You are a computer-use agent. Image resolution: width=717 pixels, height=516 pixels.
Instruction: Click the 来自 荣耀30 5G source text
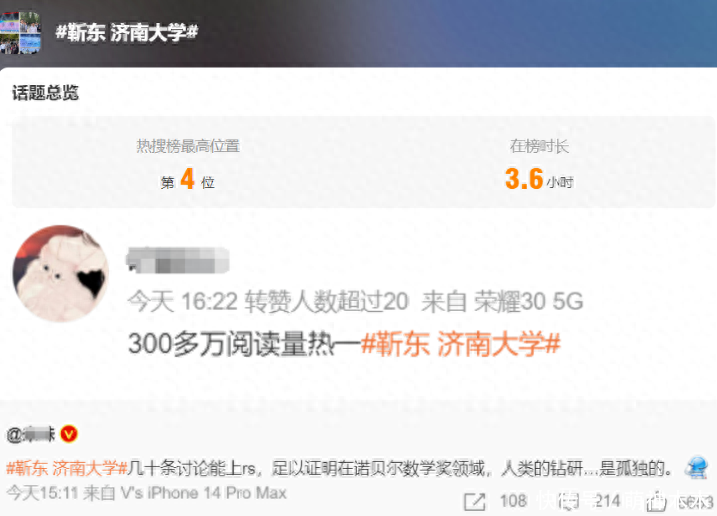coord(502,301)
